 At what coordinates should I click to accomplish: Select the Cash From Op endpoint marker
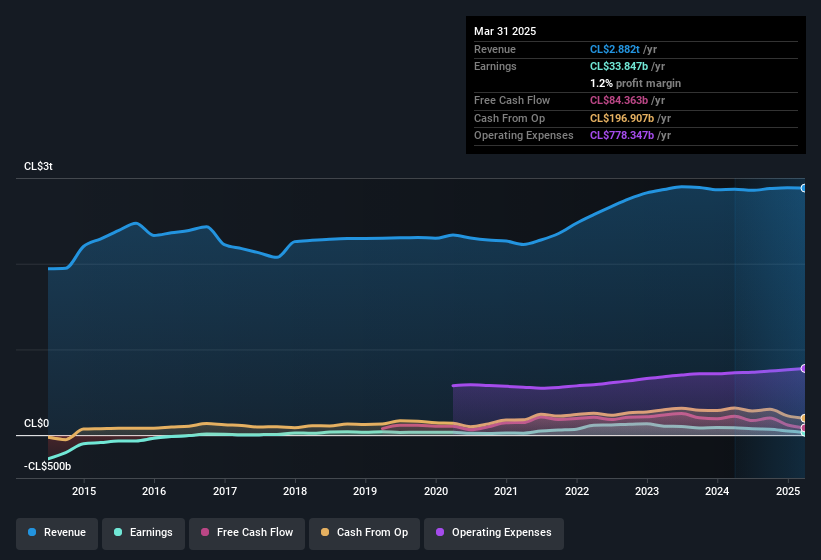pyautogui.click(x=804, y=418)
